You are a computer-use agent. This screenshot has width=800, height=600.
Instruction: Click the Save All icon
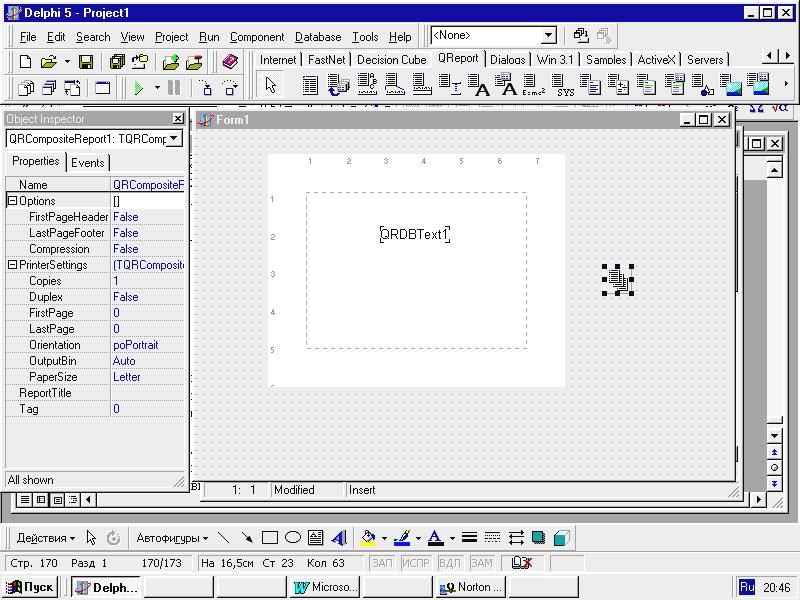(117, 62)
